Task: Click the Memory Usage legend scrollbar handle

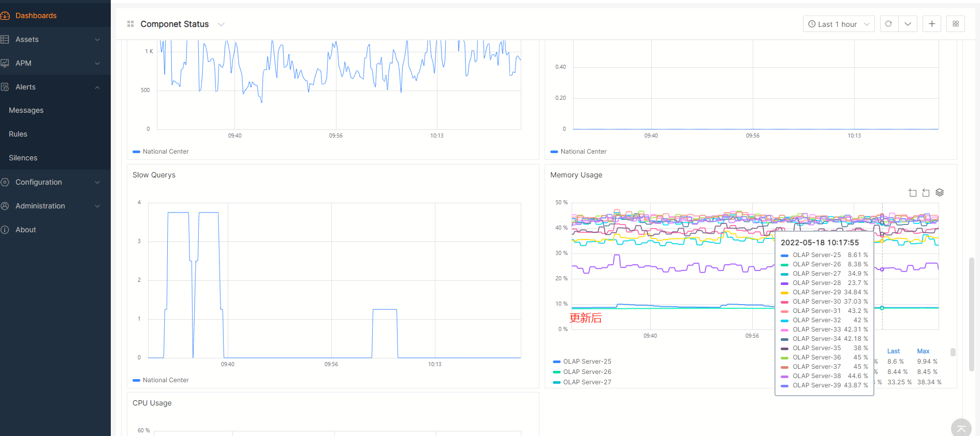Action: 953,352
